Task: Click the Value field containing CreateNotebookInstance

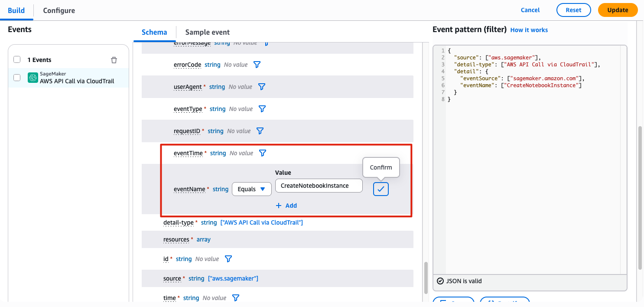Action: click(319, 186)
